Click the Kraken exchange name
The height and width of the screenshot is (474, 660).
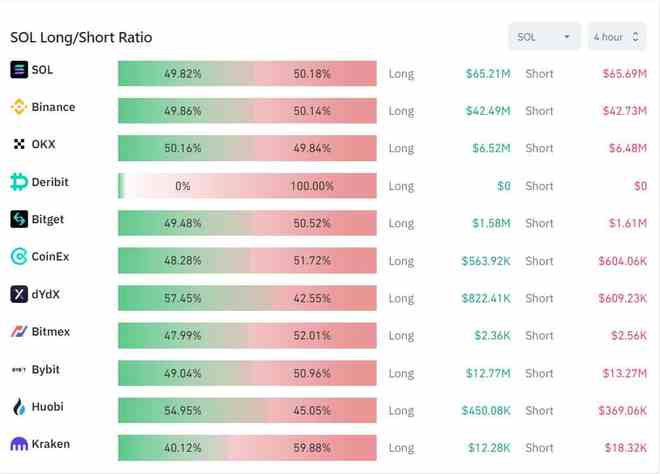coord(50,444)
